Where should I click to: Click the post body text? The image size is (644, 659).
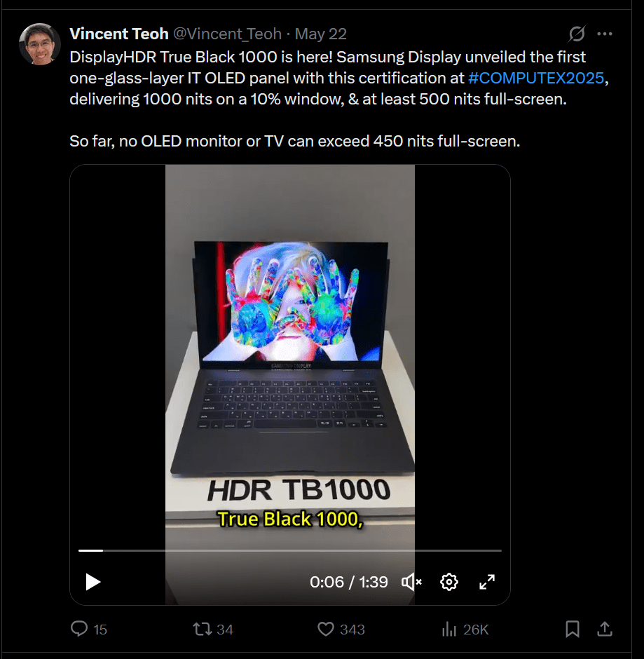coord(339,99)
